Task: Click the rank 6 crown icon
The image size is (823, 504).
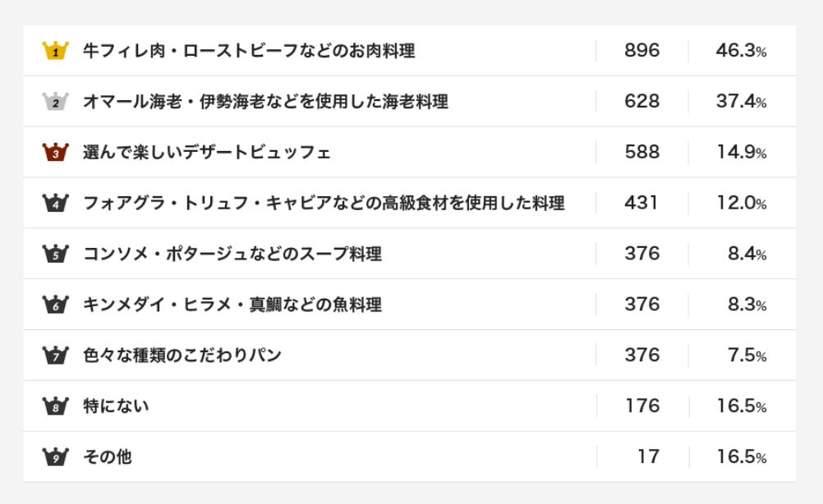Action: [x=55, y=305]
